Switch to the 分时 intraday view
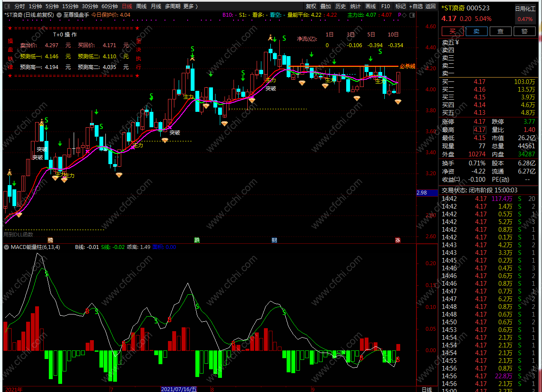The image size is (542, 392). (20, 6)
